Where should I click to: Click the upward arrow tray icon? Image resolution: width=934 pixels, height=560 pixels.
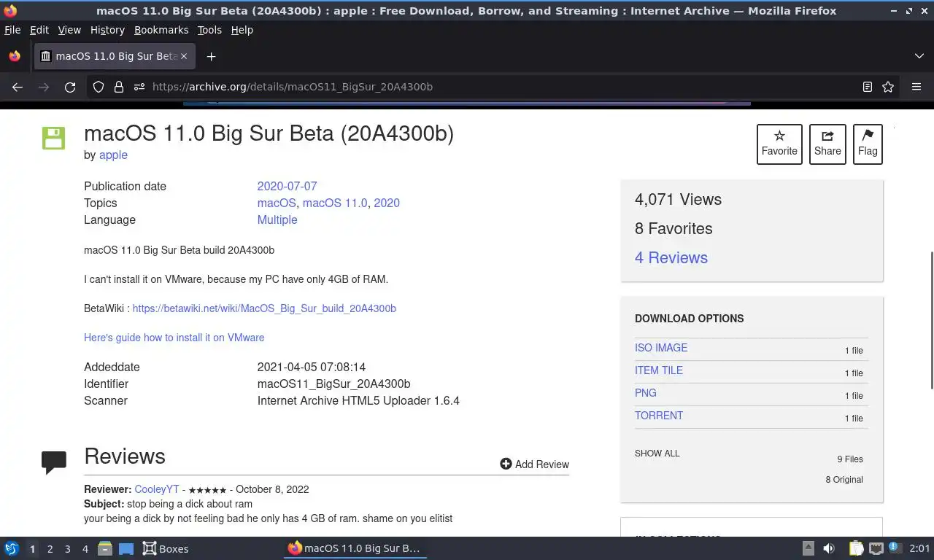point(808,548)
